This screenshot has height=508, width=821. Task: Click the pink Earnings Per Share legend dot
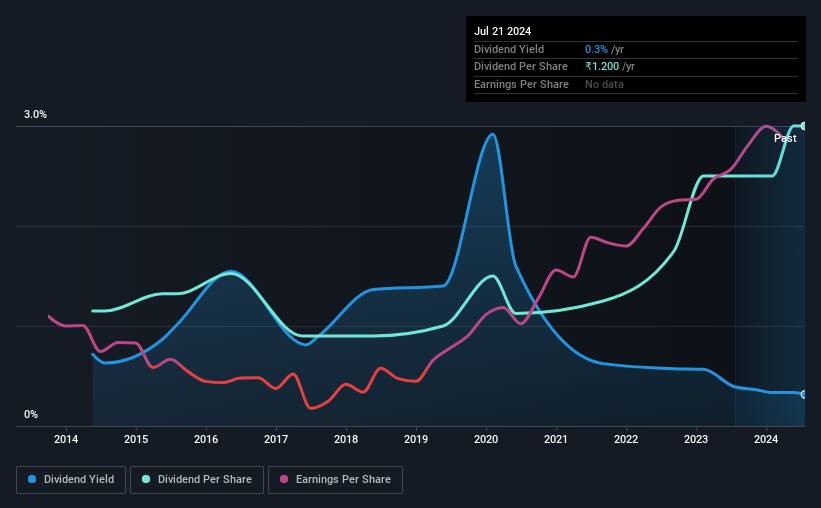tap(284, 479)
